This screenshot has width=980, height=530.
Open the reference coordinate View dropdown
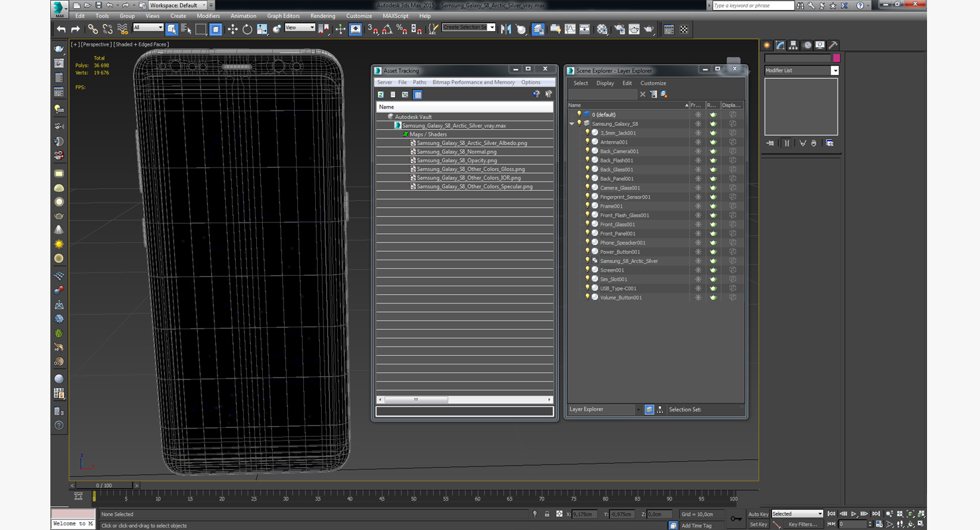click(300, 28)
